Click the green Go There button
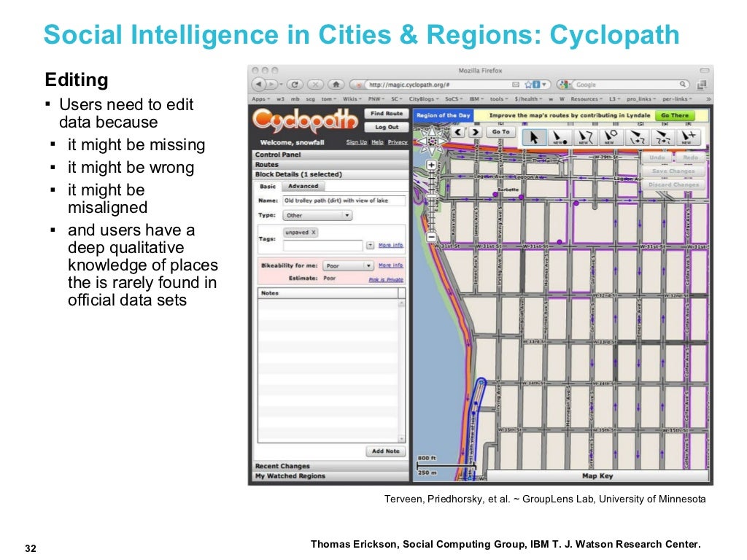This screenshot has width=747, height=560. [675, 115]
